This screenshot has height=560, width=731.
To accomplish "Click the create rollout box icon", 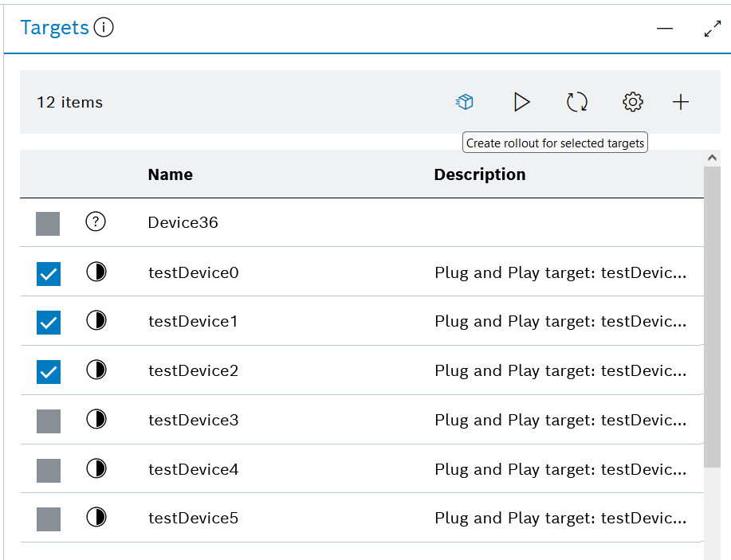I will [x=465, y=102].
